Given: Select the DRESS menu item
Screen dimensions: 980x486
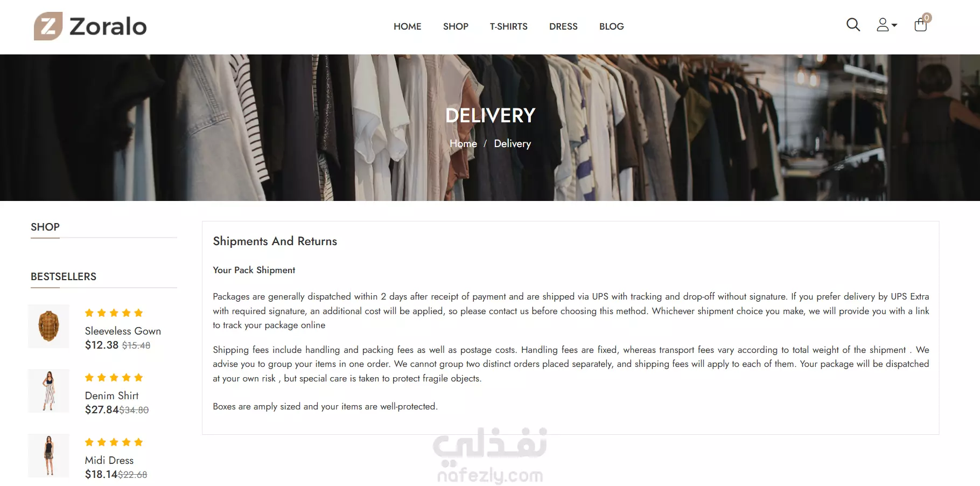Looking at the screenshot, I should click(563, 26).
